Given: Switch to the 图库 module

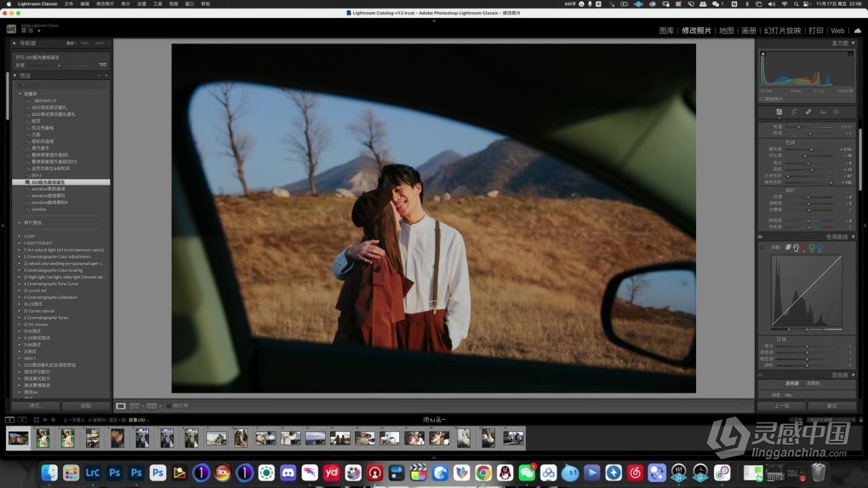Looking at the screenshot, I should coord(666,31).
